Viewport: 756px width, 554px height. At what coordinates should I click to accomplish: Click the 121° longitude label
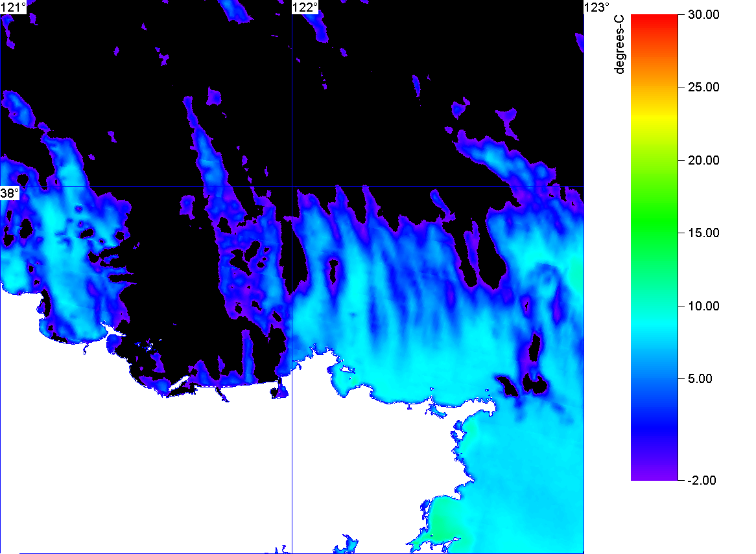(13, 7)
